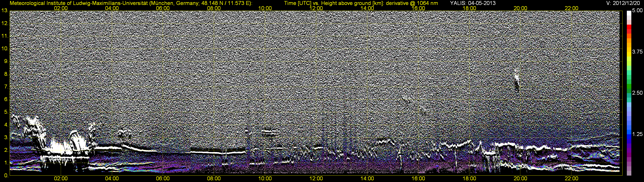Click the 13 km height axis label
644x182 pixels.
pos(5,10)
